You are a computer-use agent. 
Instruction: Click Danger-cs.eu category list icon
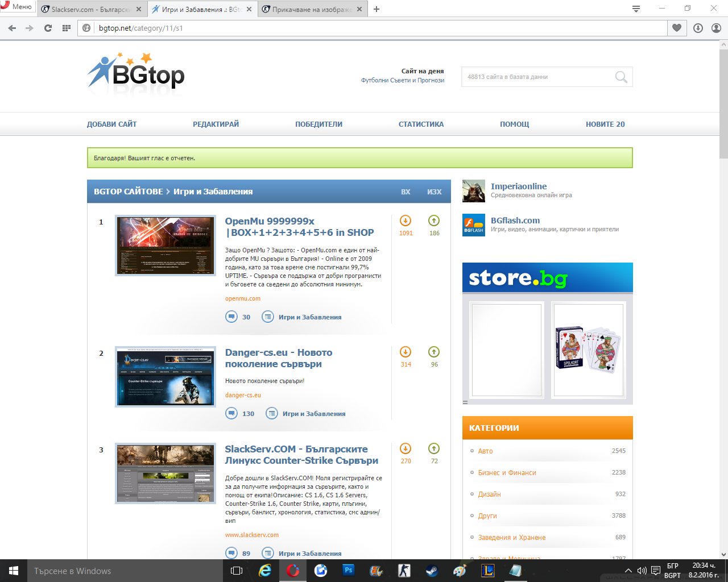[x=272, y=413]
